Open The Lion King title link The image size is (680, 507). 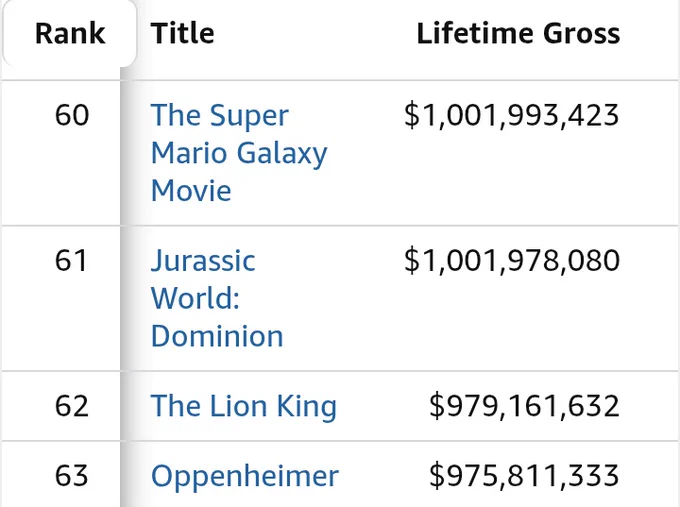(x=244, y=406)
